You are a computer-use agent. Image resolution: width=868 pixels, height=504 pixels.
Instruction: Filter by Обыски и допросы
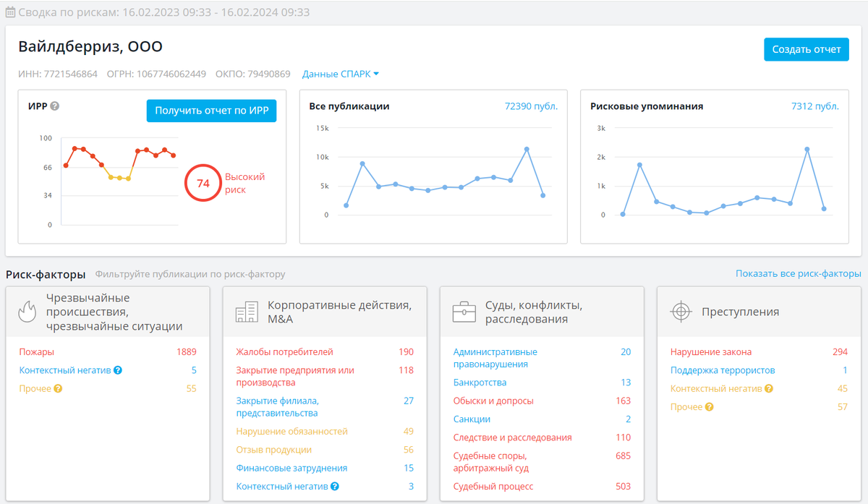point(493,401)
